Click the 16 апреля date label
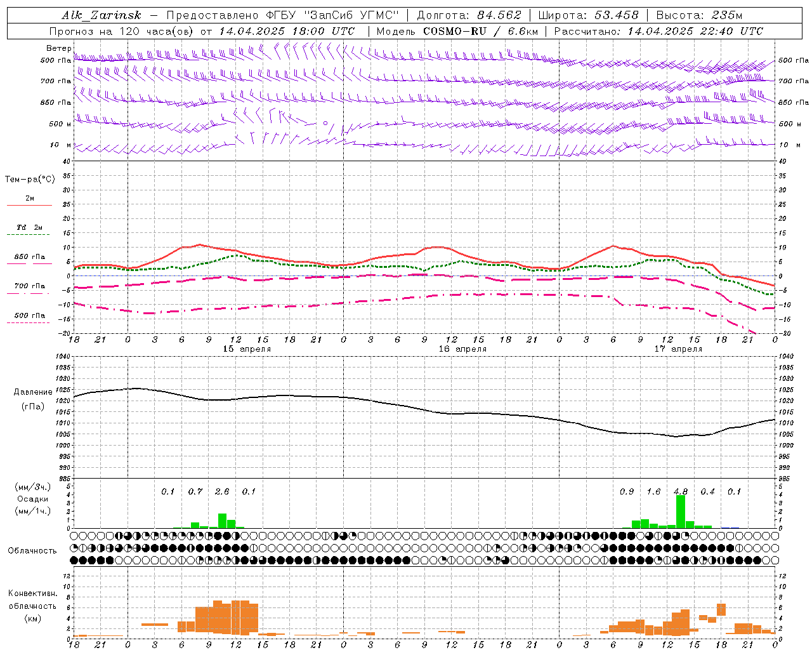812x650 pixels. (x=462, y=349)
